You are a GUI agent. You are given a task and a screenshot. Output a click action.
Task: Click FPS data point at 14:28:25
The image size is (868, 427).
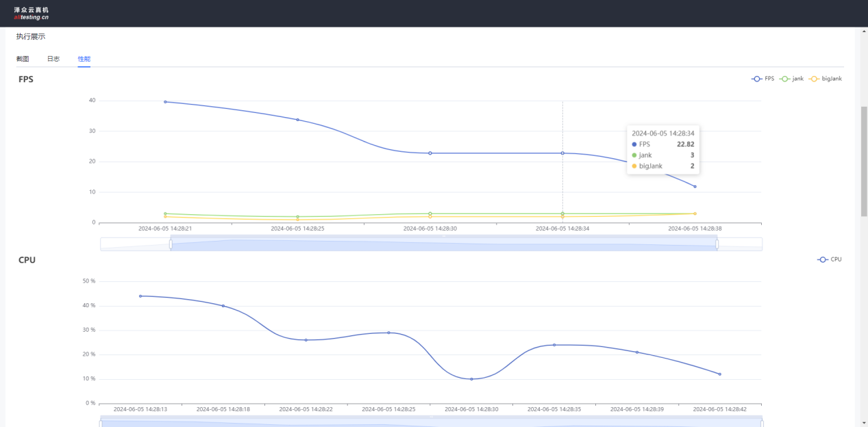[297, 120]
